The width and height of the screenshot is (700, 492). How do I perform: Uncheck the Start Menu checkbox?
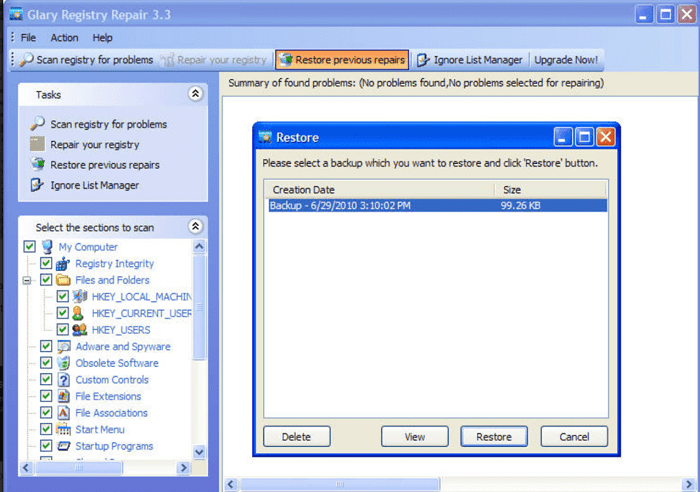tap(46, 429)
